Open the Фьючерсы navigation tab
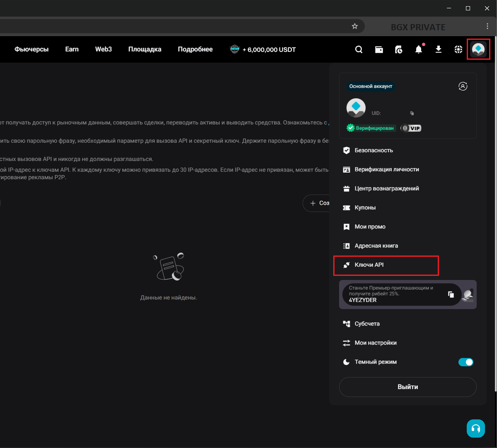Image resolution: width=497 pixels, height=448 pixels. click(x=32, y=49)
